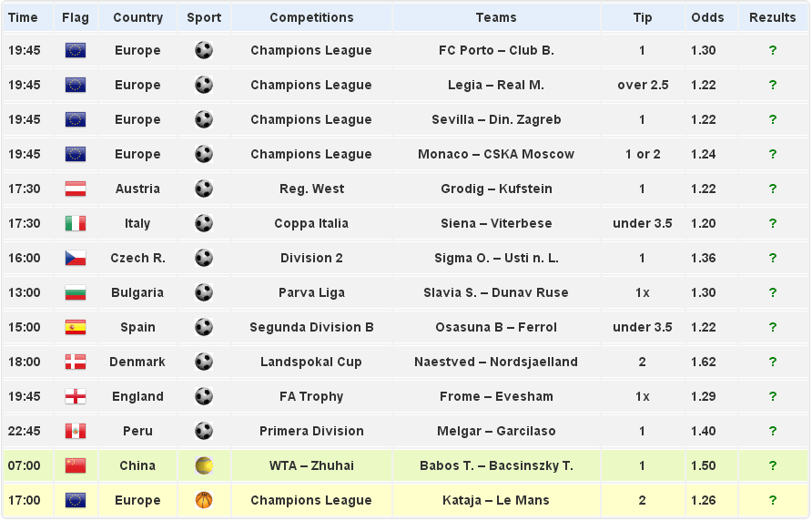Click the tennis ball icon for WTA Zhuhai
Screen dimensions: 812x521
tap(204, 466)
